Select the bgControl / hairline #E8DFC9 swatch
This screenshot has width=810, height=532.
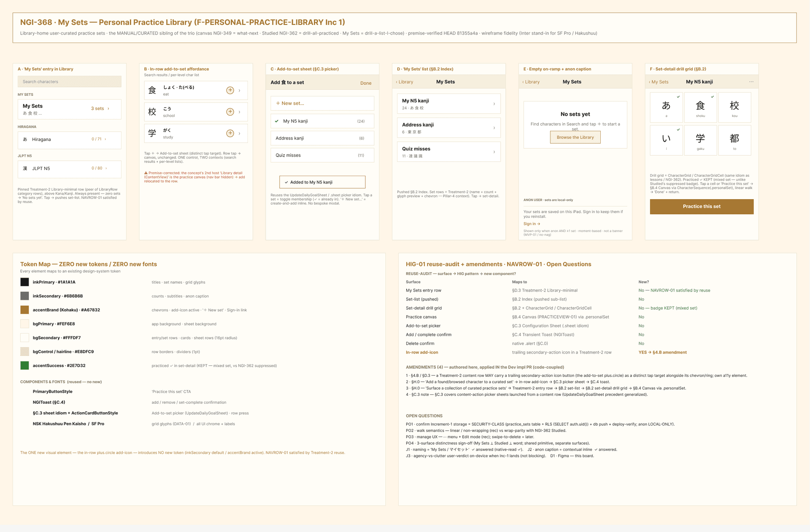tap(25, 352)
